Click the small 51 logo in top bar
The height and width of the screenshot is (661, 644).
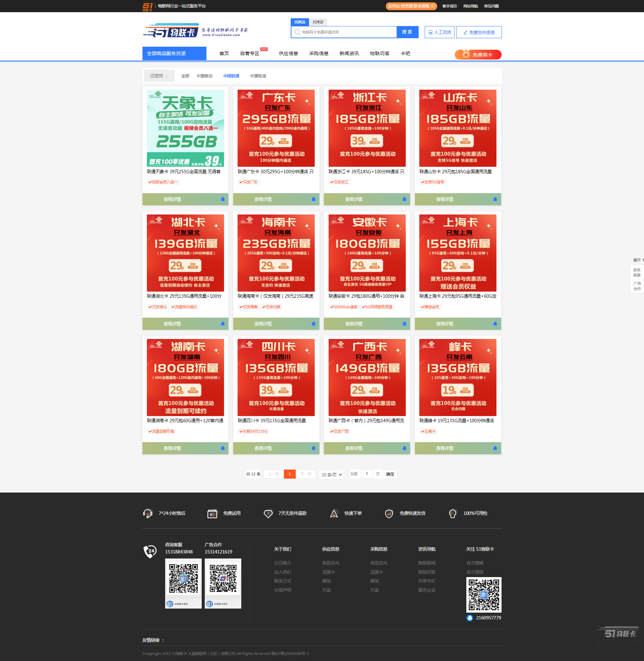click(x=148, y=7)
